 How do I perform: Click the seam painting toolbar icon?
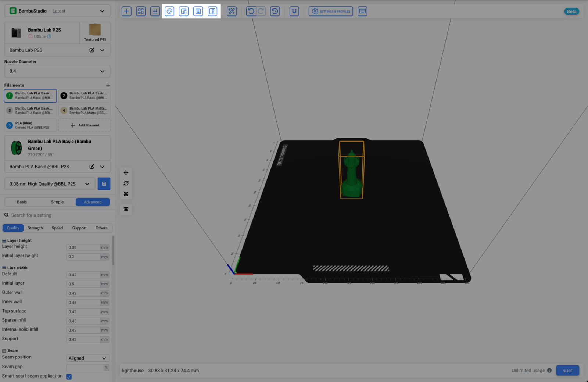pyautogui.click(x=198, y=11)
